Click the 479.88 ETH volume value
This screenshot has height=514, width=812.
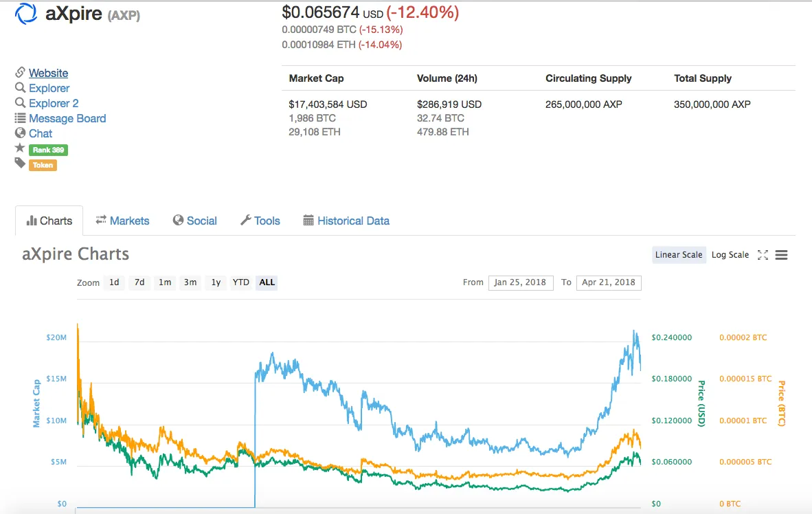coord(443,132)
